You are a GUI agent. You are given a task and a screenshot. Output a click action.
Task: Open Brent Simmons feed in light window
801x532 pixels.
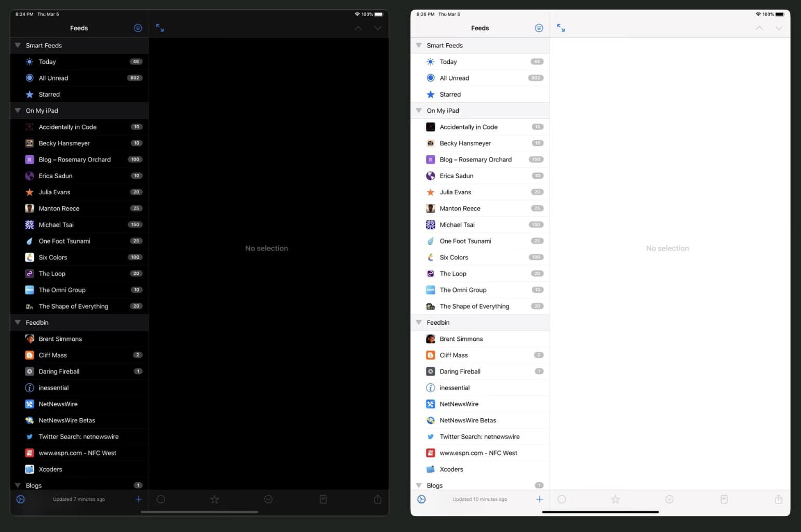pyautogui.click(x=480, y=339)
